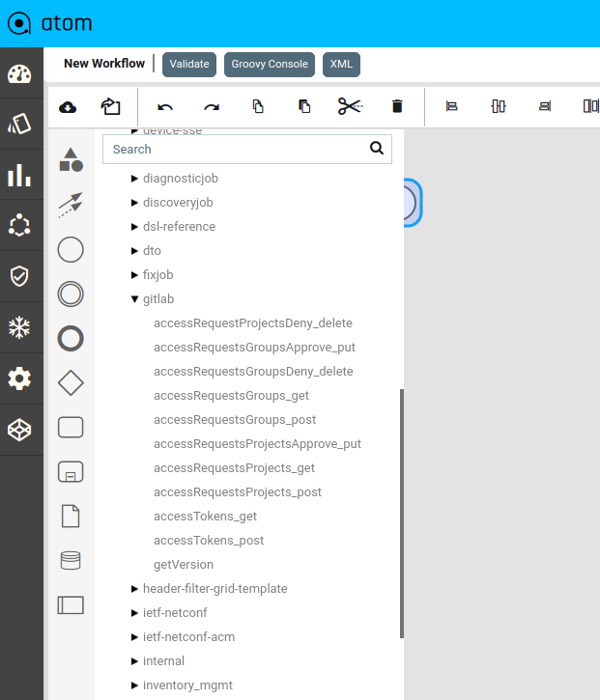Align selected elements to the left
This screenshot has height=700, width=600.
(x=451, y=106)
